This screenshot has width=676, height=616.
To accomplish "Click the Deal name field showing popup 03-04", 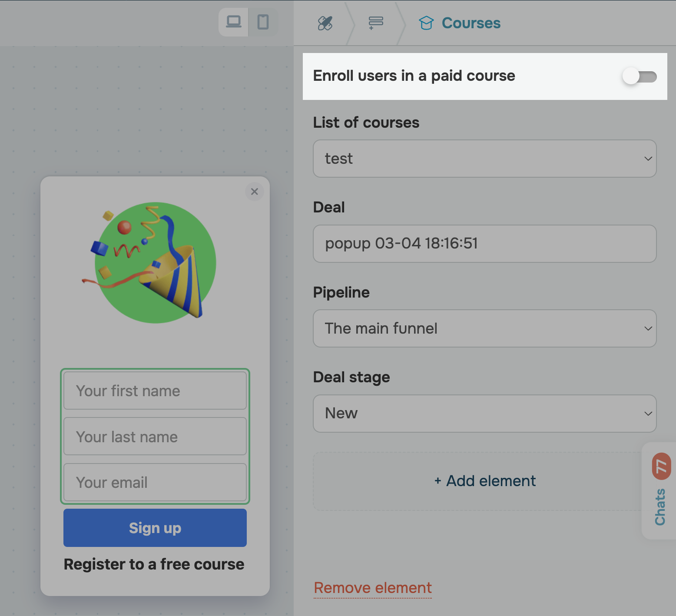I will coord(484,244).
